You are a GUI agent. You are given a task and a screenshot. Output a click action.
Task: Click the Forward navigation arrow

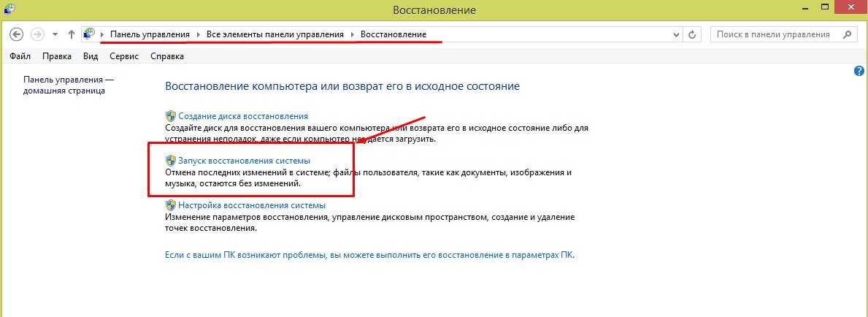pos(37,34)
